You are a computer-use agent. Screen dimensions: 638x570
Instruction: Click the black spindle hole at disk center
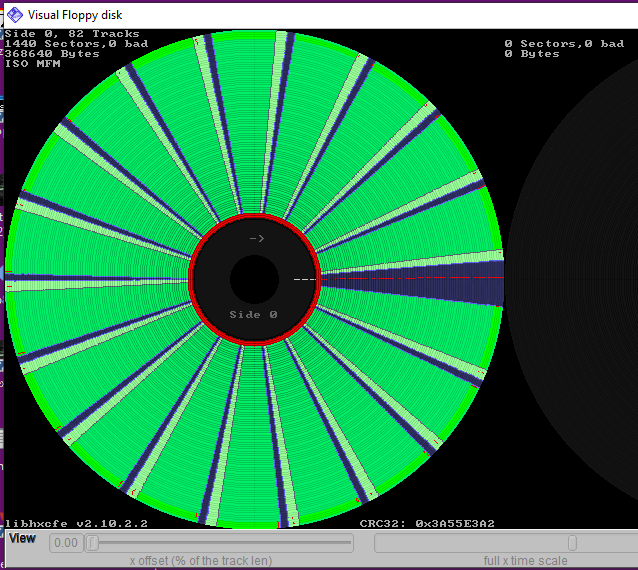[x=254, y=280]
